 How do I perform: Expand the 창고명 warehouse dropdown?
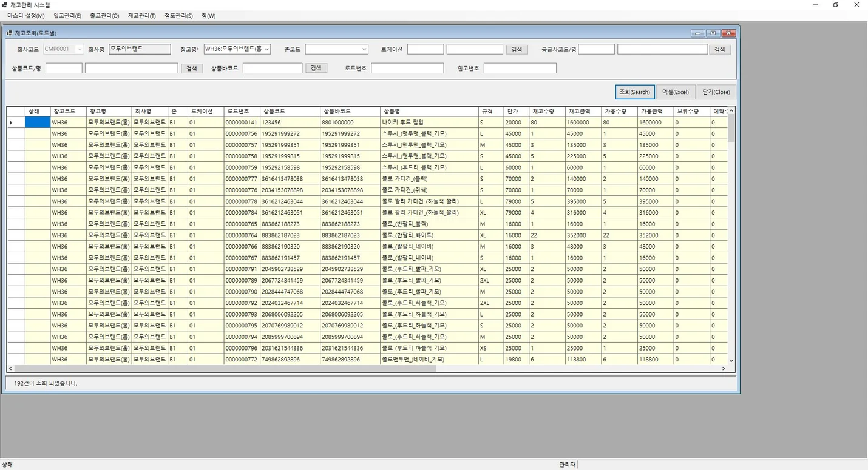[267, 49]
